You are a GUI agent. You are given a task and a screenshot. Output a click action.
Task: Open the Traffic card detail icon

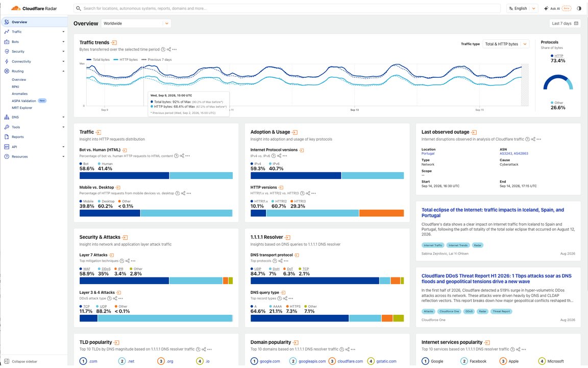(98, 132)
